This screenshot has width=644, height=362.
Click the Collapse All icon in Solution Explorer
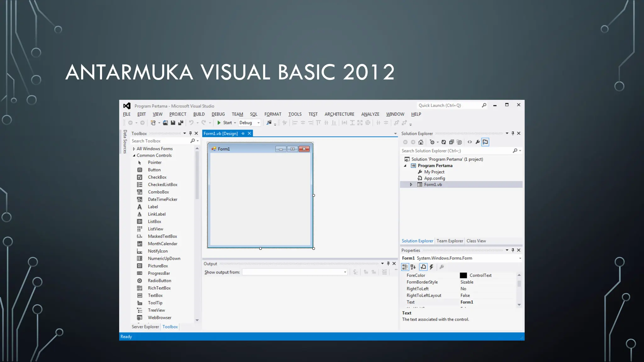pos(451,142)
